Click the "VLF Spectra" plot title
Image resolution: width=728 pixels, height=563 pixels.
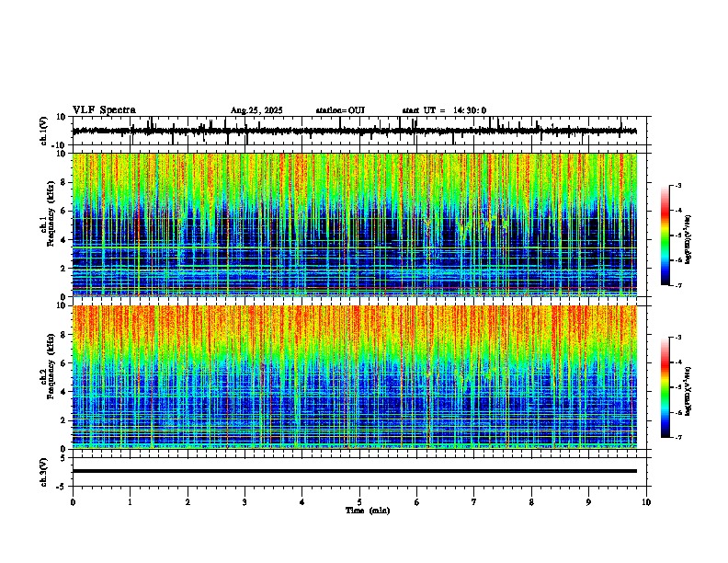click(x=104, y=110)
